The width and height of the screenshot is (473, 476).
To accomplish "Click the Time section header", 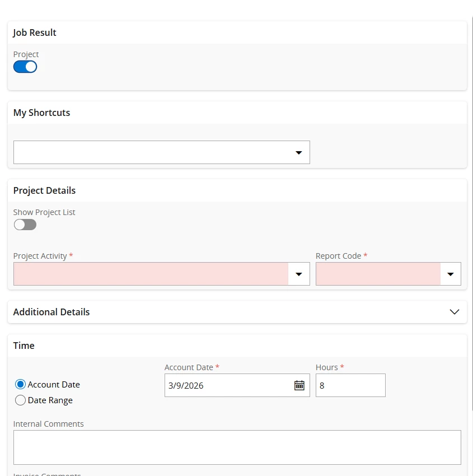I will tap(24, 346).
